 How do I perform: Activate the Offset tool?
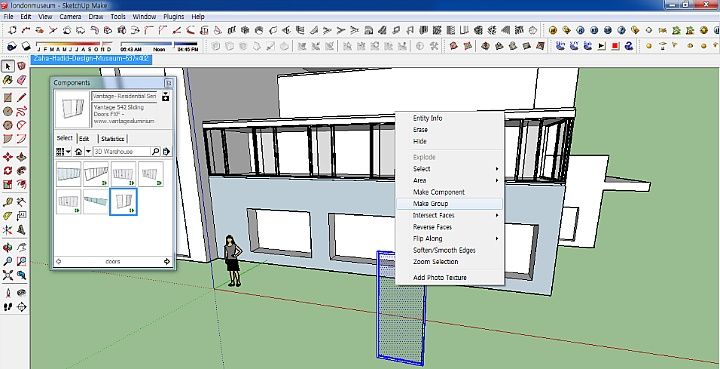tap(22, 184)
